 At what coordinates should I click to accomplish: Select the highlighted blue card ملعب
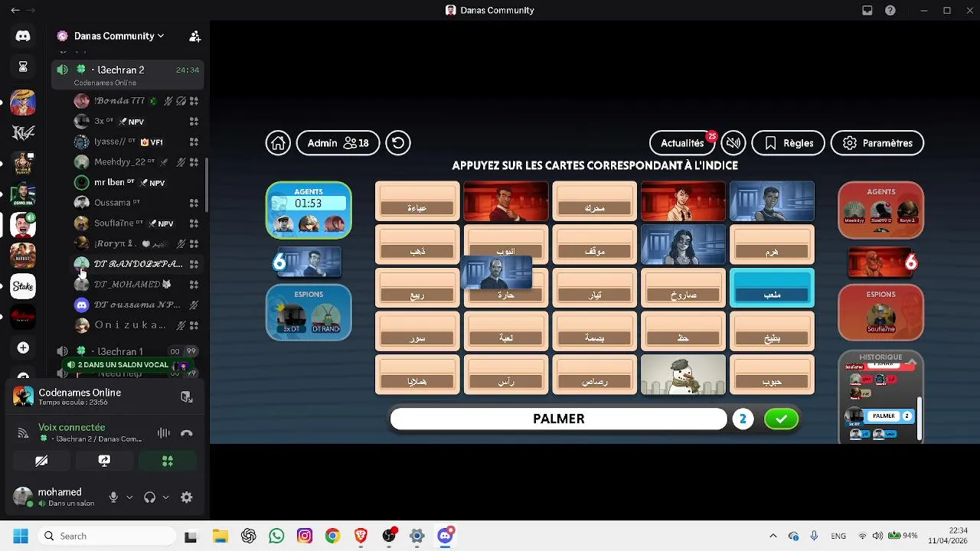click(x=772, y=288)
